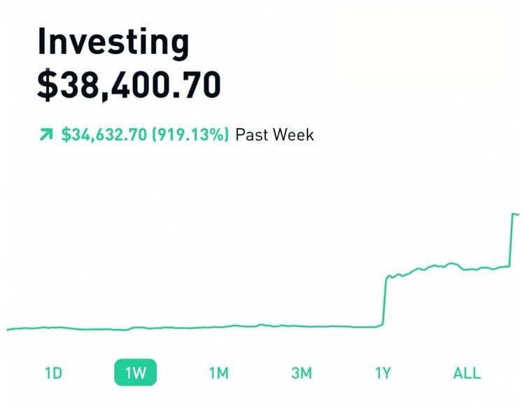Click the middle of the flat chart line
Screen dimensions: 525x420
coord(196,328)
